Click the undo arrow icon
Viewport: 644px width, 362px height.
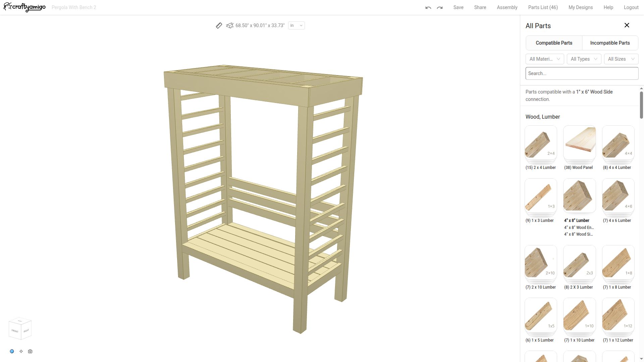[x=428, y=7]
